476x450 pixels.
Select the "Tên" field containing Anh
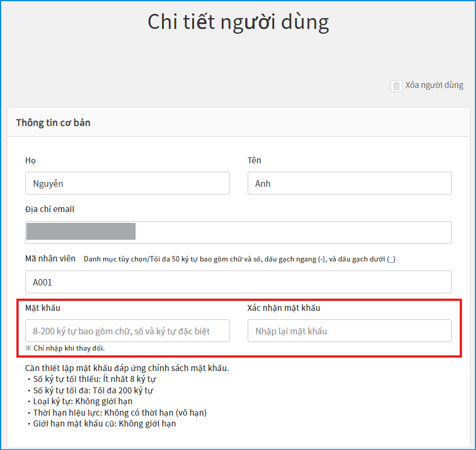point(349,183)
